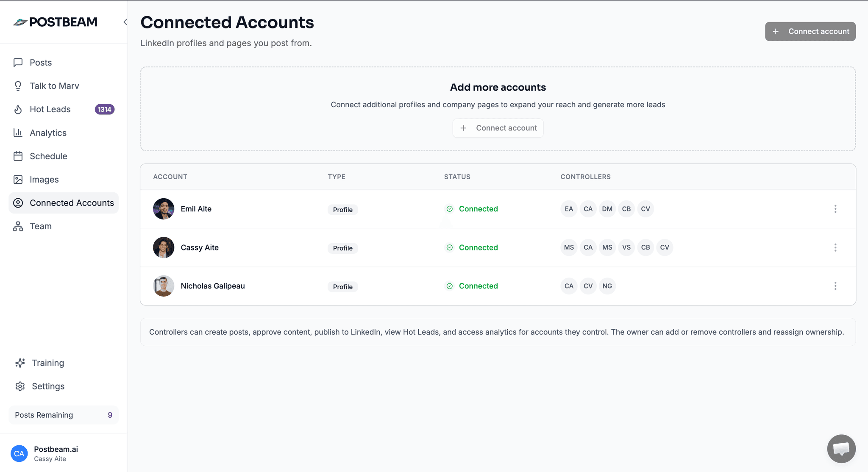This screenshot has height=472, width=868.
Task: Click Connect account inside Add more accounts
Action: point(498,128)
